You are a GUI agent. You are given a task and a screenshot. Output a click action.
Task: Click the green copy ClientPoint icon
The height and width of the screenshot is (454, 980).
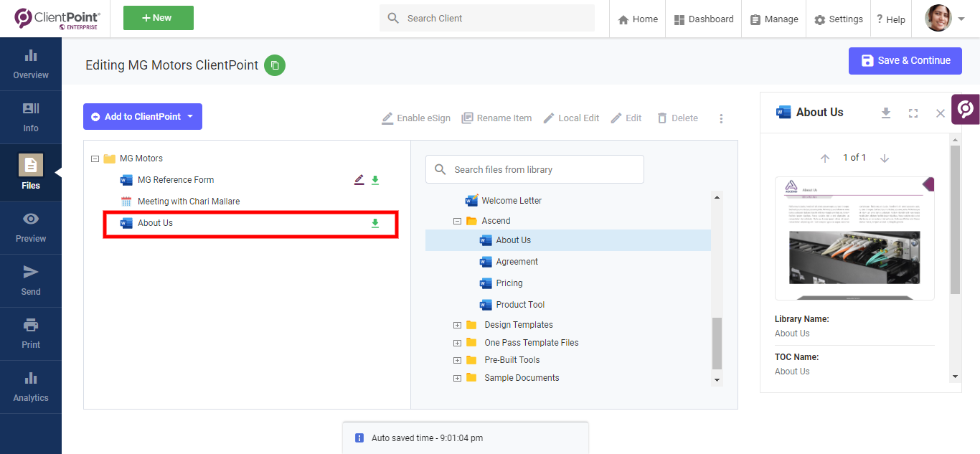click(275, 65)
